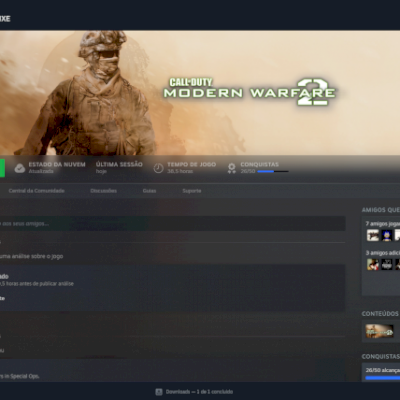Open blue-haired friend avatar
This screenshot has width=400, height=400.
coord(387,235)
